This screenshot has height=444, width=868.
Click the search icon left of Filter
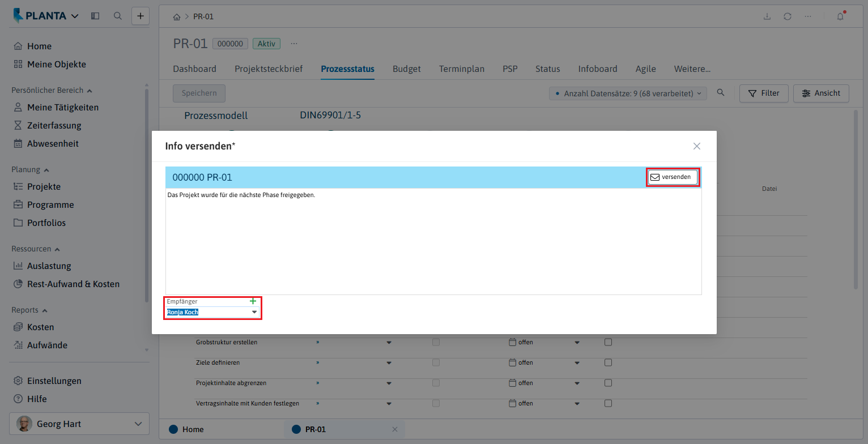point(721,93)
